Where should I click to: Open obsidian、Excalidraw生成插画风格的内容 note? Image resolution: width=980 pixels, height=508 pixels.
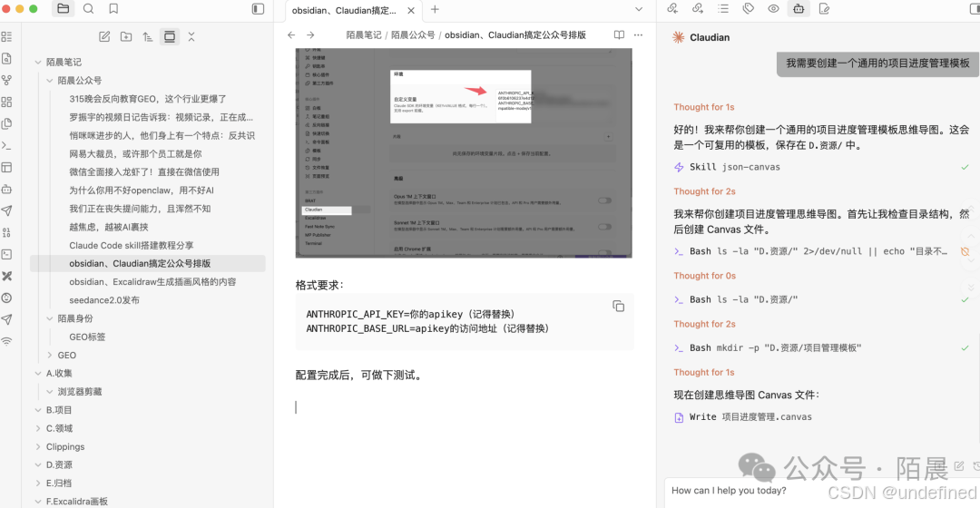152,282
